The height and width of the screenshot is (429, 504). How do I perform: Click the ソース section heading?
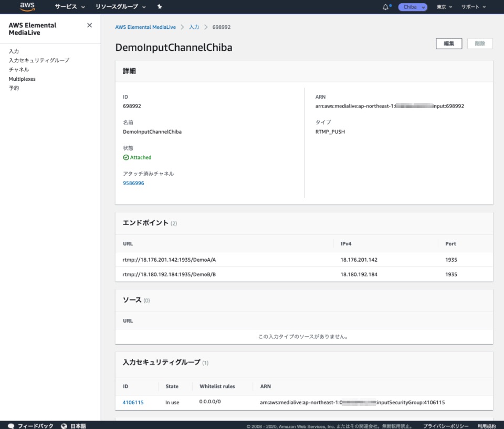132,300
